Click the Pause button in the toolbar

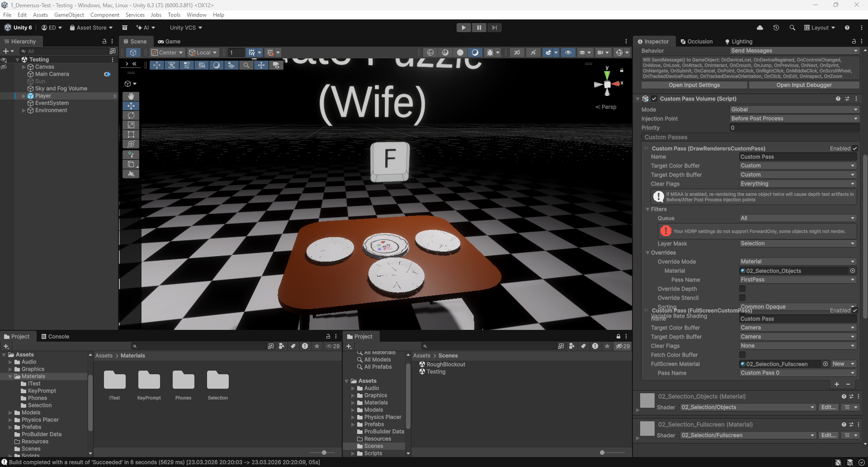tap(479, 28)
